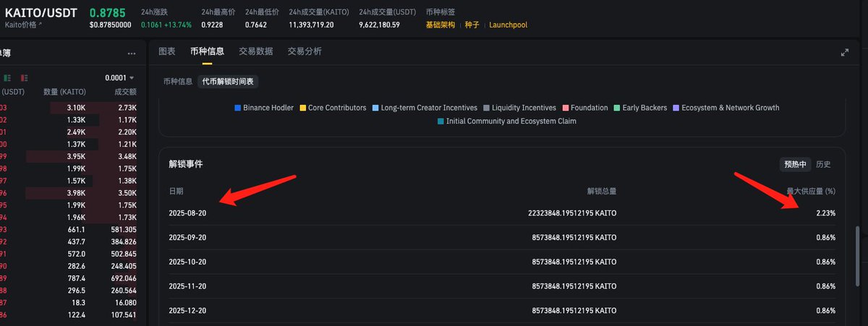This screenshot has height=326, width=868.
Task: Select the buy-orders-only order book view icon
Action: [x=7, y=77]
